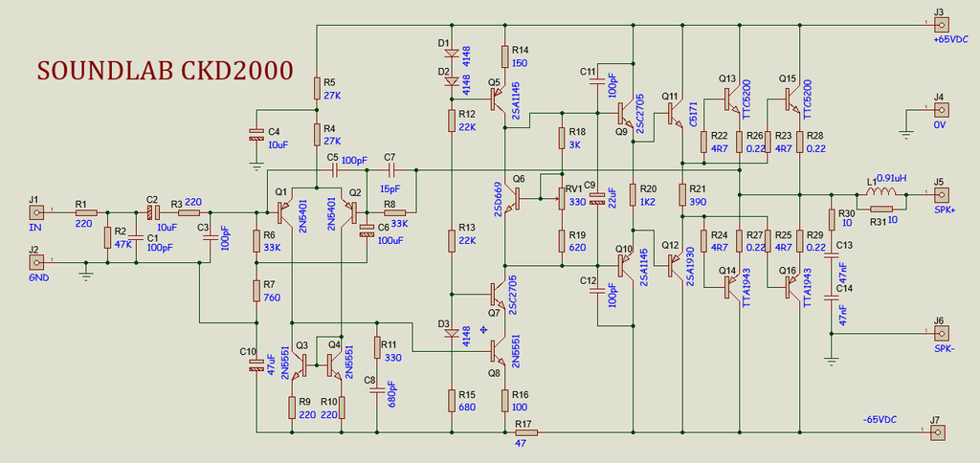The image size is (980, 463).
Task: Click the Q8 transistor symbol
Action: [x=498, y=351]
